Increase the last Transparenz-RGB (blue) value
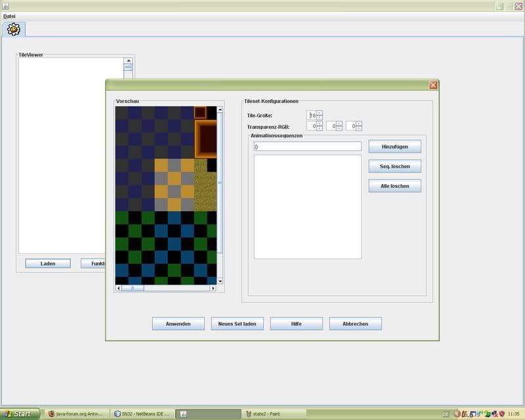Screen dimensions: 525x420 click(x=359, y=124)
